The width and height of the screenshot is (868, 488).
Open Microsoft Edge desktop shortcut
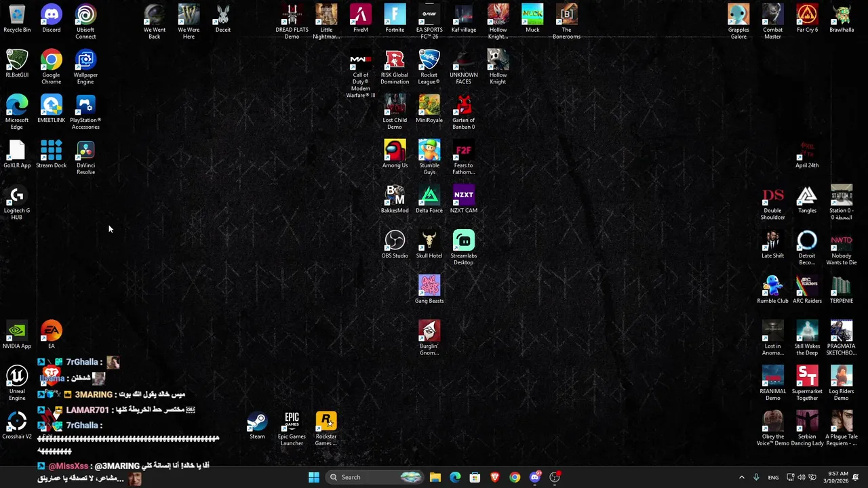17,113
